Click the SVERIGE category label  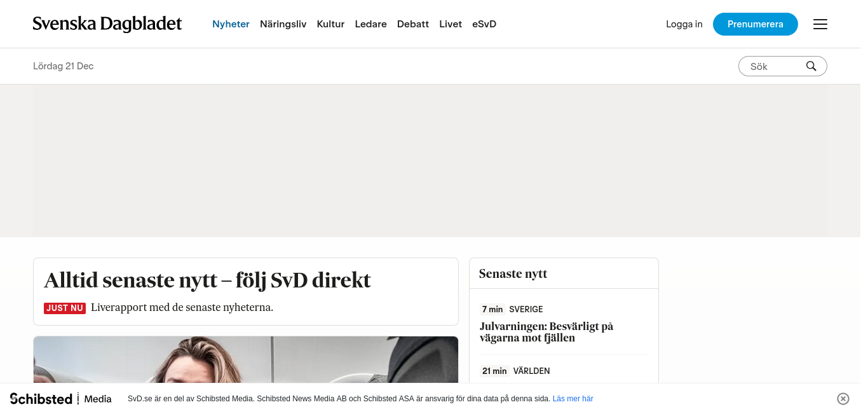click(x=526, y=309)
